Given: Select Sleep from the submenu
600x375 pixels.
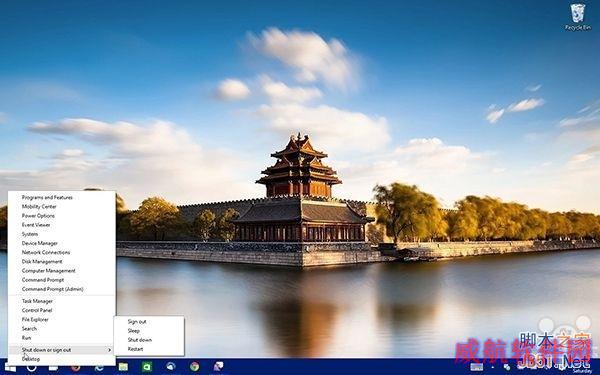Looking at the screenshot, I should point(134,331).
